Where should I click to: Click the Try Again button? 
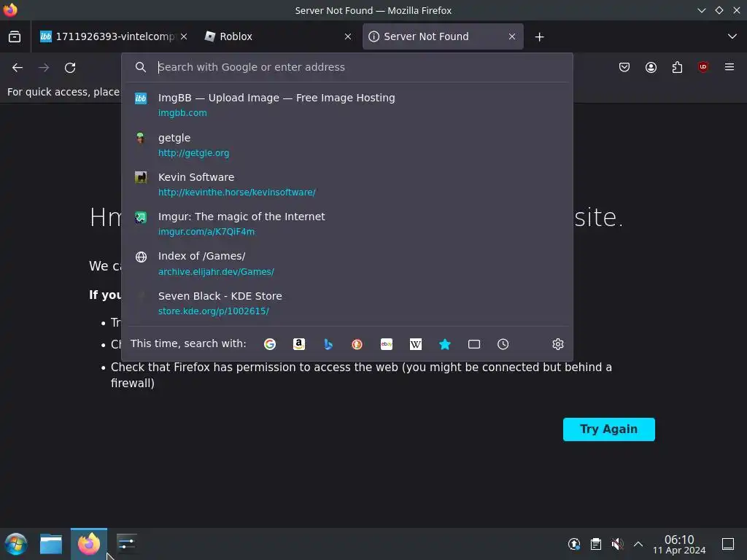pos(609,429)
